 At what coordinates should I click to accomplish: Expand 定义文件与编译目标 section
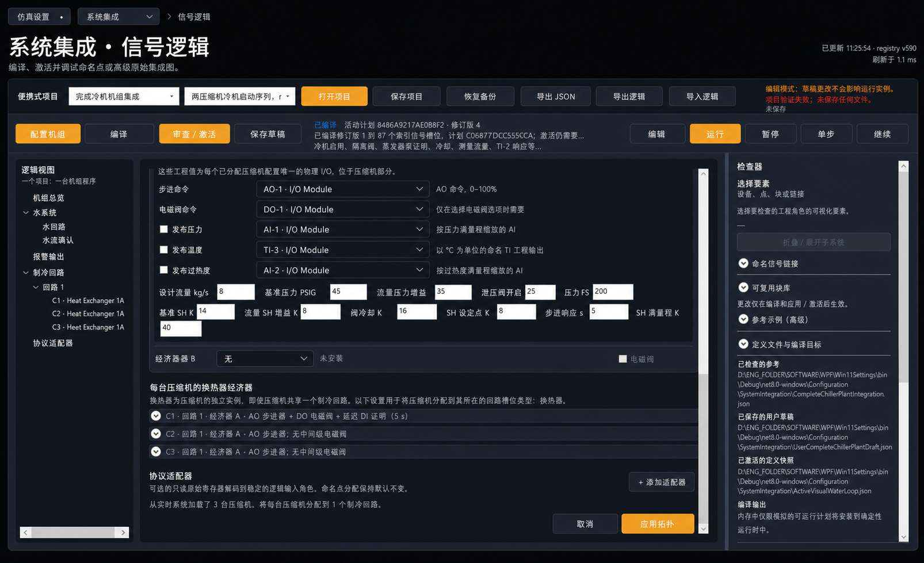(x=743, y=344)
